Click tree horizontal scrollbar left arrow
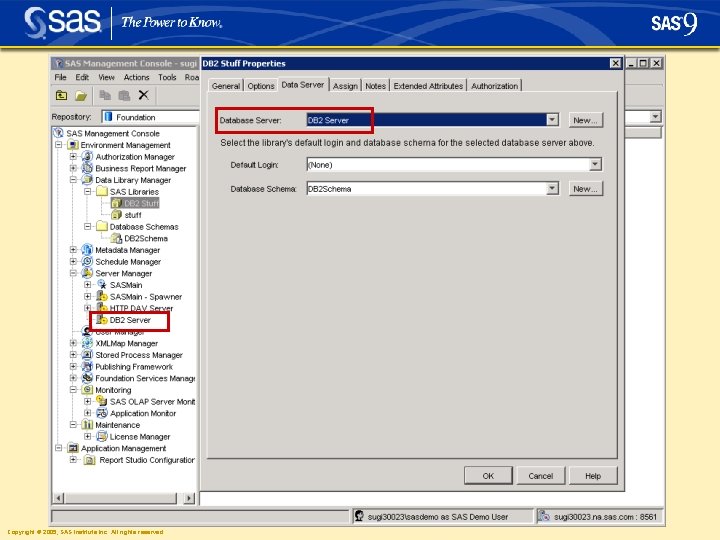720x540 pixels. pyautogui.click(x=58, y=498)
